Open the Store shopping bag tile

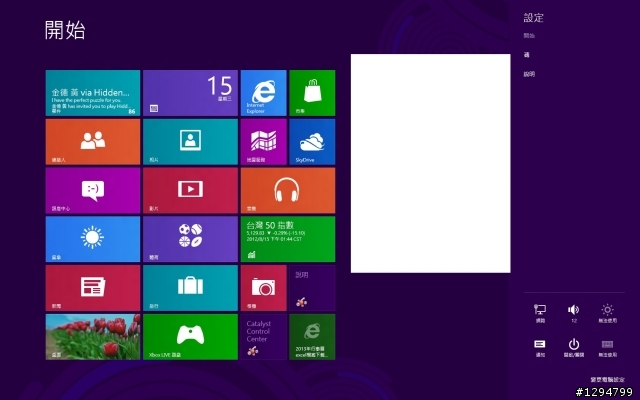pos(312,93)
